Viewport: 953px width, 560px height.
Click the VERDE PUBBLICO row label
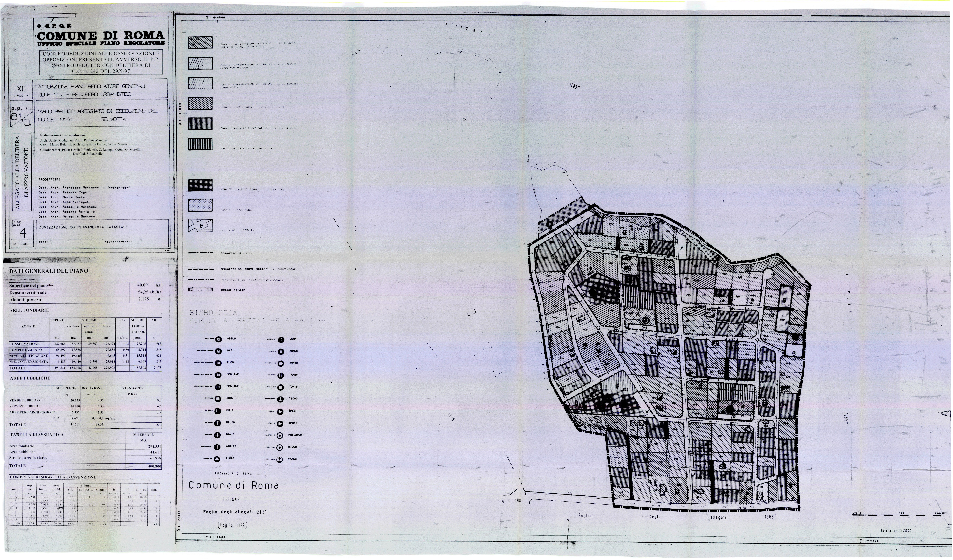pyautogui.click(x=25, y=401)
